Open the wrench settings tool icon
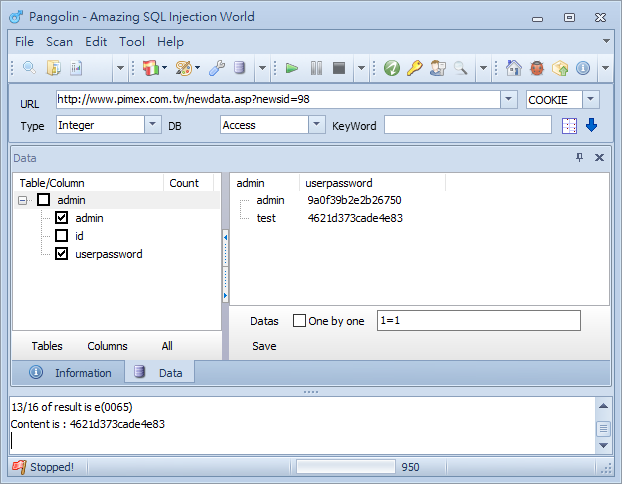The image size is (622, 484). pos(217,68)
